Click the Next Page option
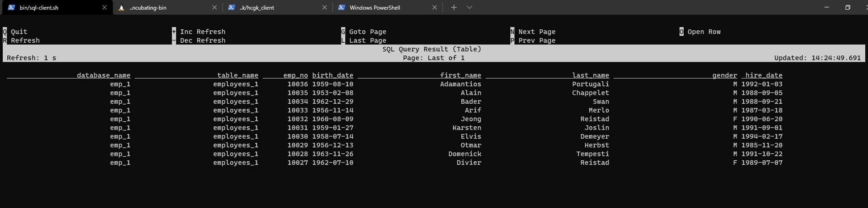The image size is (868, 208). 536,32
